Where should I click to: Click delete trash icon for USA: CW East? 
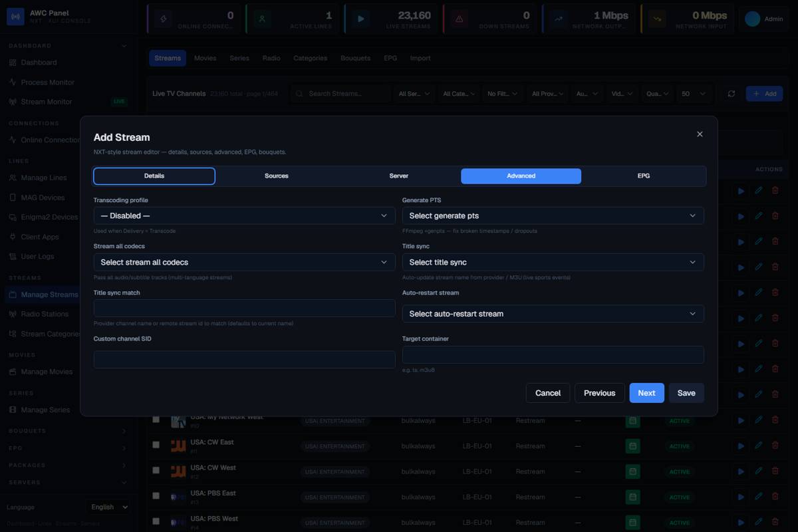coord(775,446)
